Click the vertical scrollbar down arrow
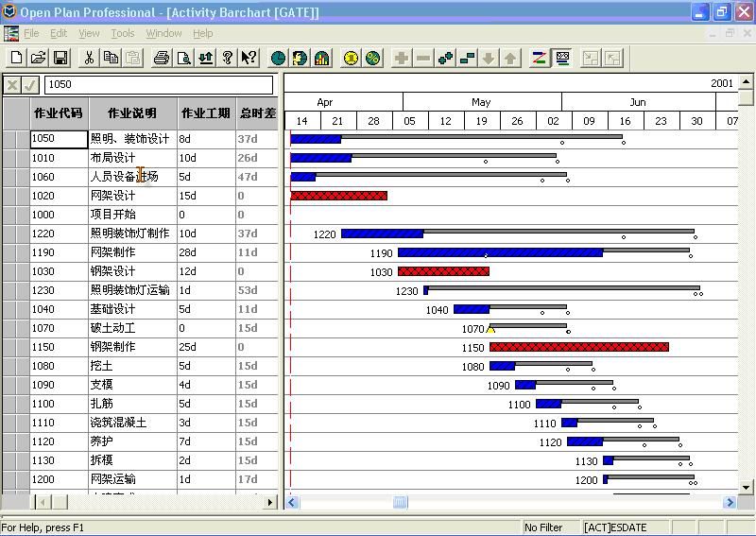This screenshot has width=756, height=536. [x=746, y=487]
